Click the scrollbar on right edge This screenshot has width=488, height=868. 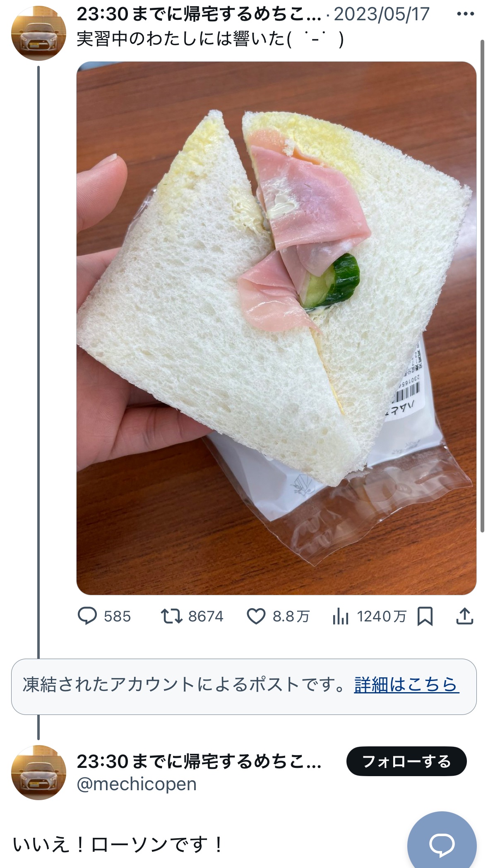click(482, 285)
